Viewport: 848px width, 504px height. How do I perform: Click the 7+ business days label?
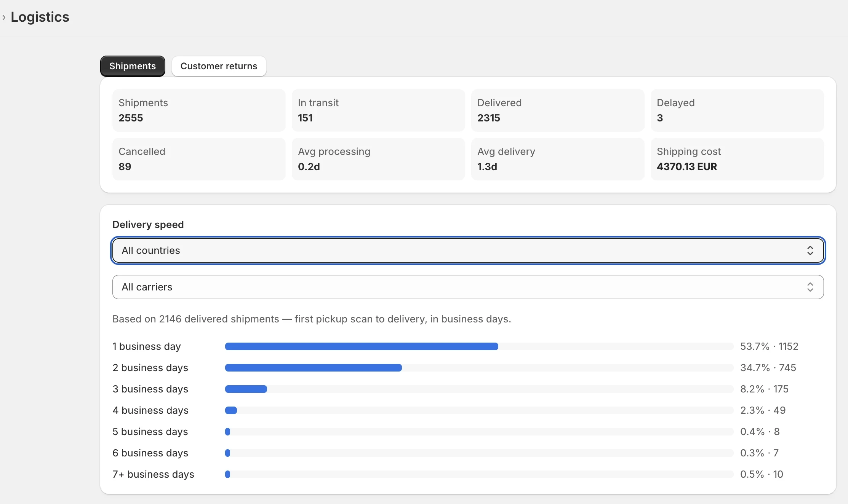(x=154, y=474)
